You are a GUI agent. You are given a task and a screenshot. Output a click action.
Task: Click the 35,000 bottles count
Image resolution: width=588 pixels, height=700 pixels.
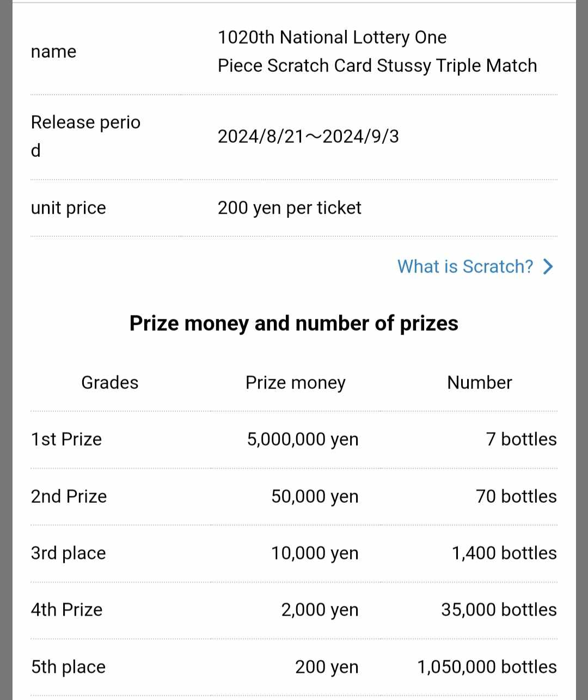[499, 610]
